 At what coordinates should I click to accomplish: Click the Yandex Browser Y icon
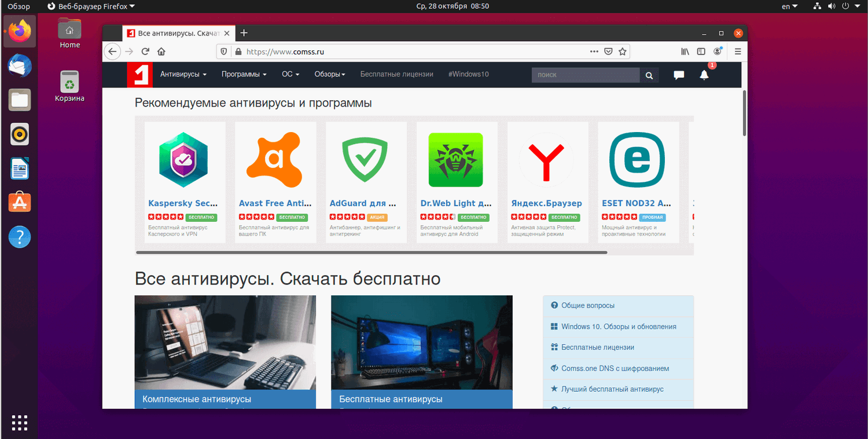pos(546,160)
